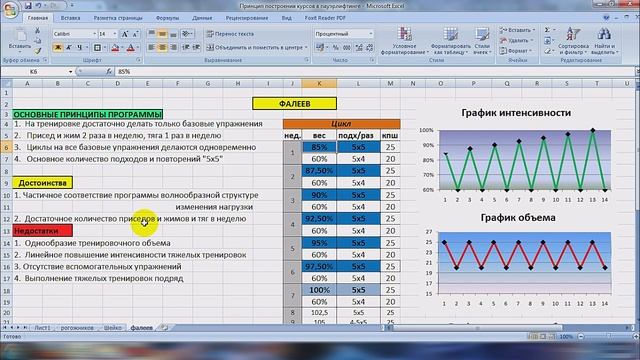The image size is (640, 360).
Task: Cut selection with the scissors icon
Action: 37,31
